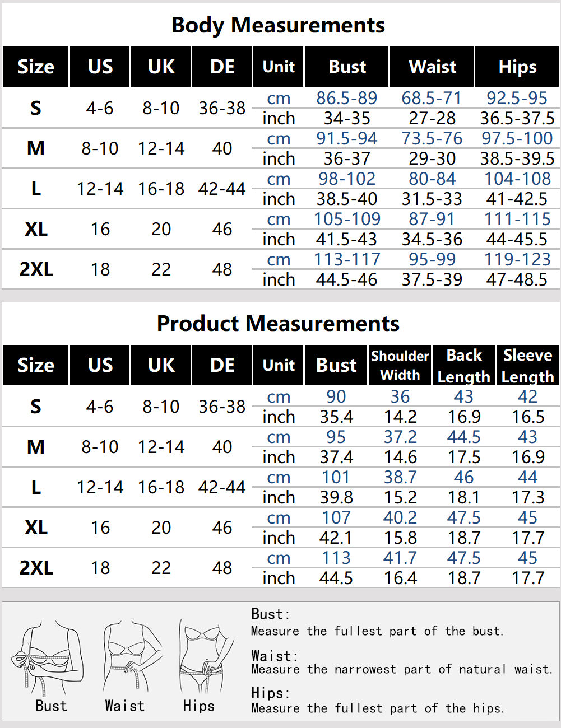The height and width of the screenshot is (728, 561).
Task: Select the Hips column header in Body Measurements
Action: click(x=517, y=67)
